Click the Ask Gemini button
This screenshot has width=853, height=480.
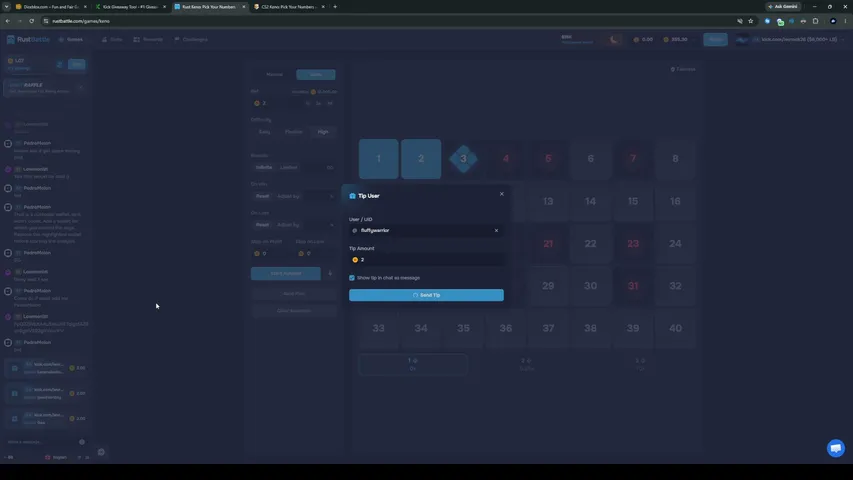pyautogui.click(x=783, y=7)
